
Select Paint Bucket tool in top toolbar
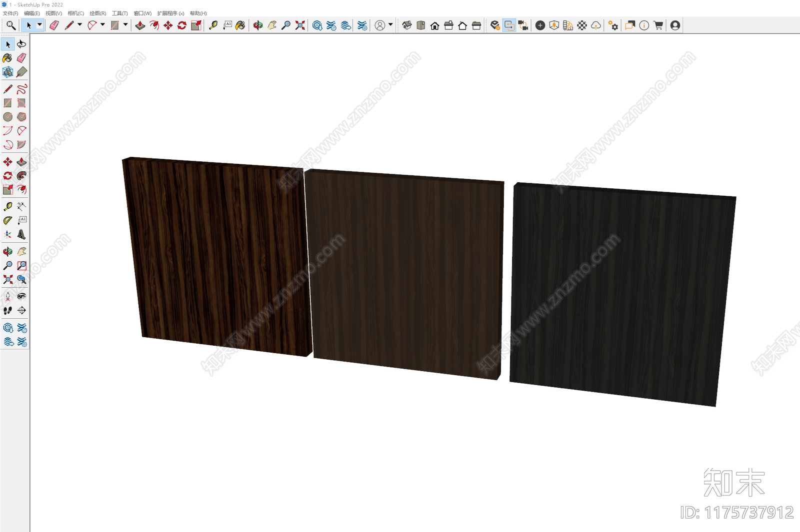click(x=240, y=25)
